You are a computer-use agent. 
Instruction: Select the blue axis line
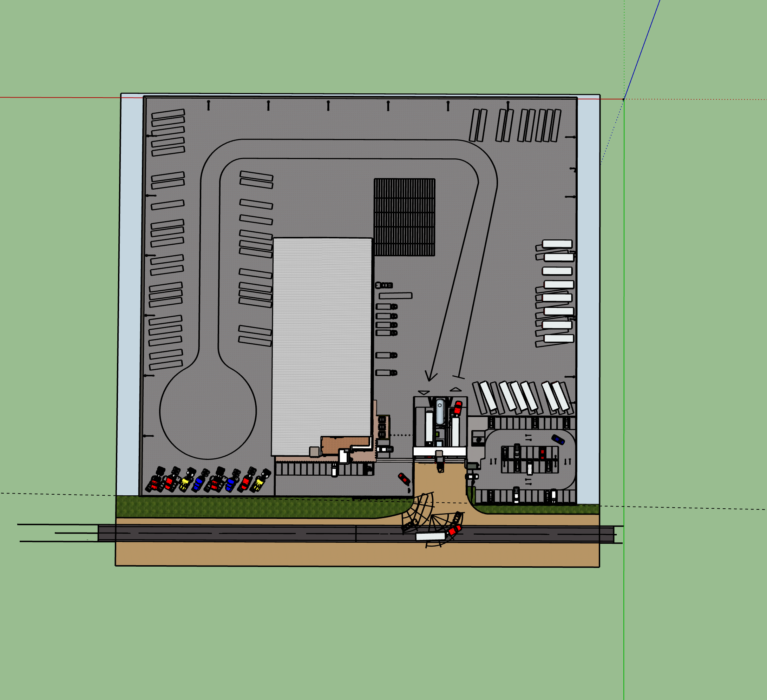click(x=642, y=49)
